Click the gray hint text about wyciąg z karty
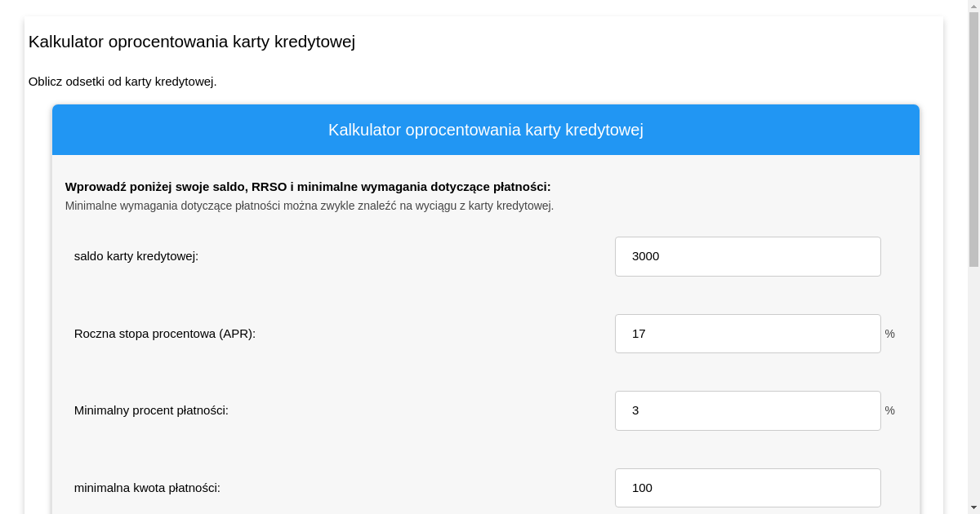This screenshot has width=980, height=514. click(309, 206)
